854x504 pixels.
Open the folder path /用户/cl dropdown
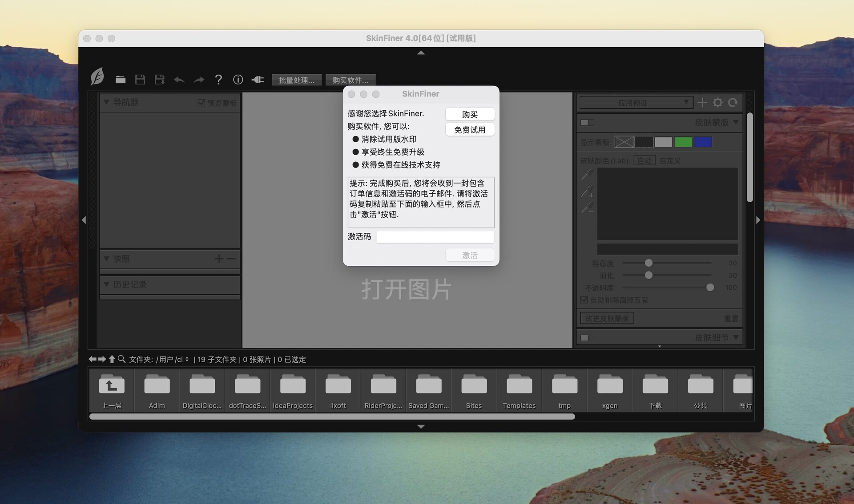[x=173, y=359]
